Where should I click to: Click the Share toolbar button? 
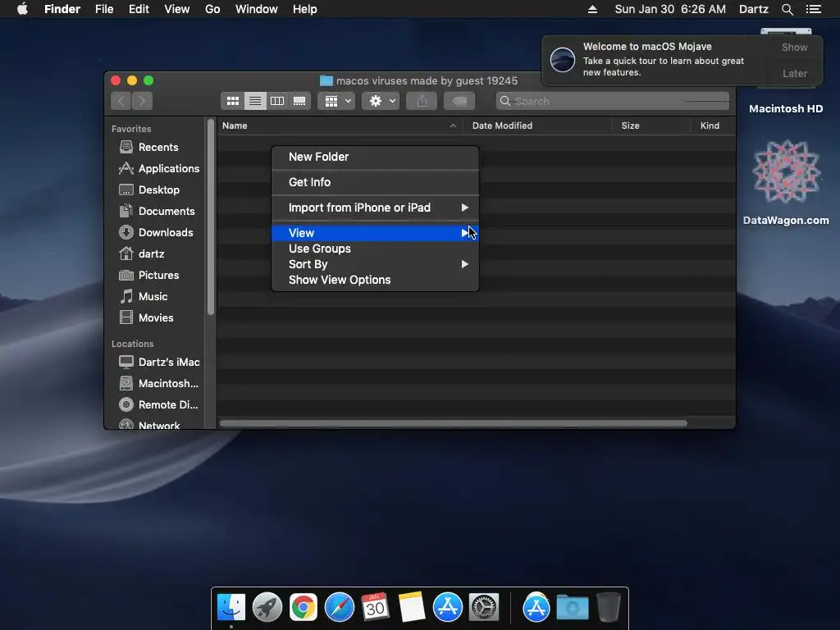(422, 101)
